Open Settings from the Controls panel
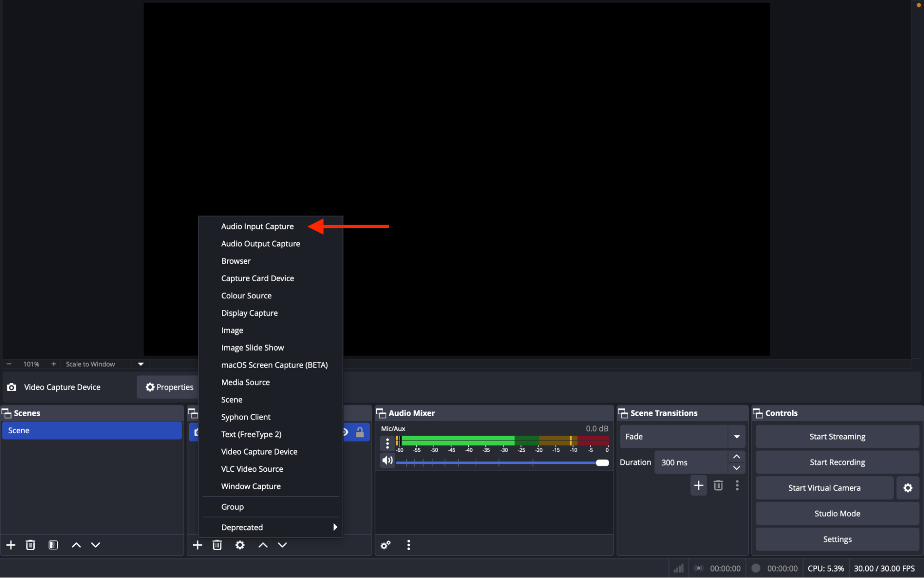 837,539
